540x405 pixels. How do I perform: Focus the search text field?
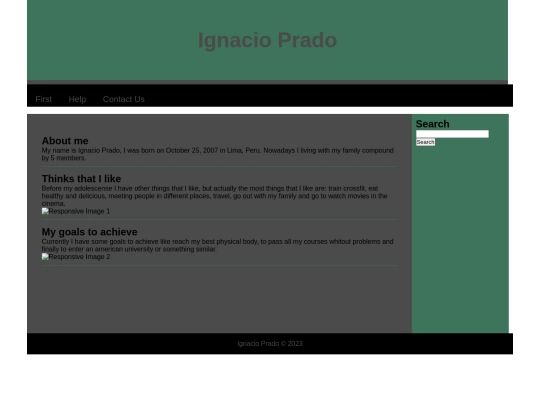[452, 134]
